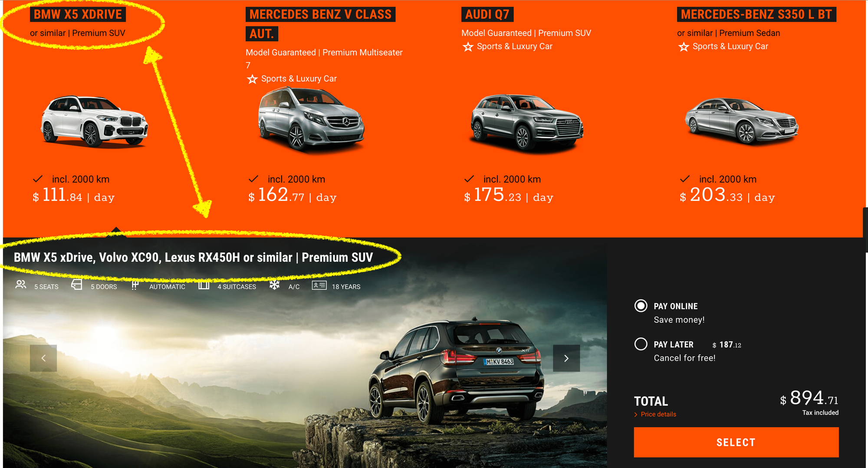
Task: Select the Mercedes-Benz S350 sedan image
Action: coord(742,121)
